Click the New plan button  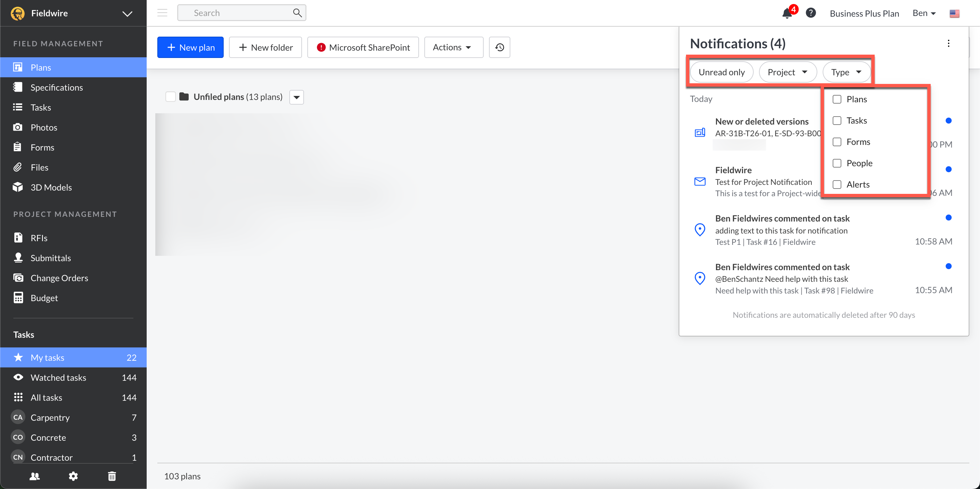coord(190,47)
